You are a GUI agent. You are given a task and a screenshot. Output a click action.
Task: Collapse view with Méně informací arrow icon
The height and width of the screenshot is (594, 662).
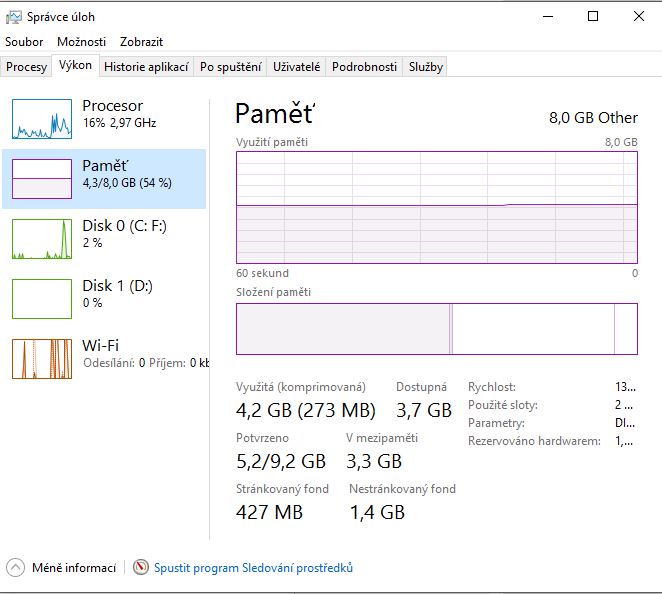[x=16, y=567]
